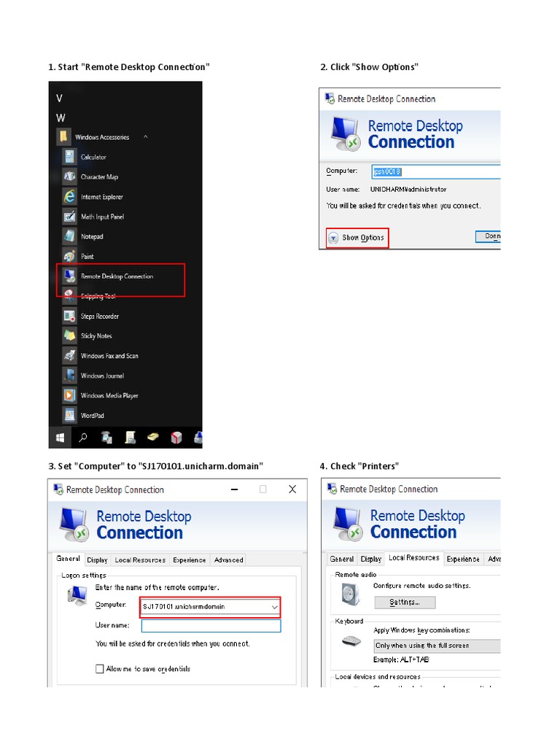
Task: Open Calculator from Windows Accessories list
Action: click(93, 157)
